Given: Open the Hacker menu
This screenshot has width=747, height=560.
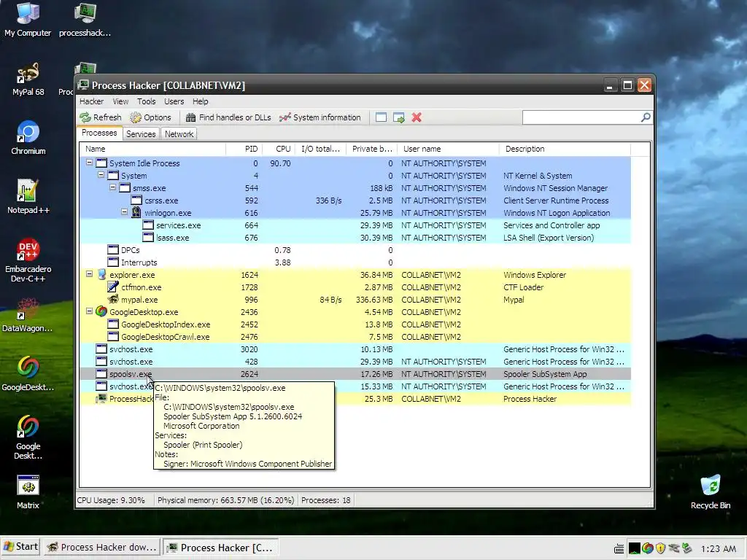Looking at the screenshot, I should pos(91,101).
